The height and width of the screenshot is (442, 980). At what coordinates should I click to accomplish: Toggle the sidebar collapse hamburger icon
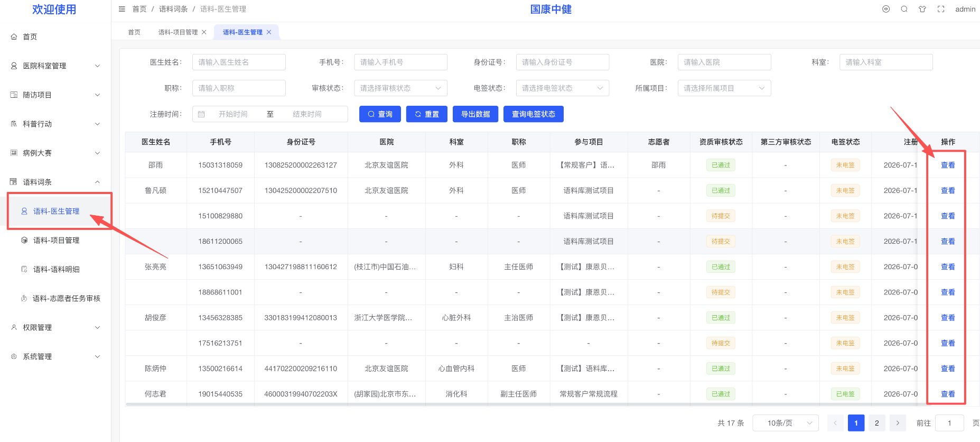(122, 9)
